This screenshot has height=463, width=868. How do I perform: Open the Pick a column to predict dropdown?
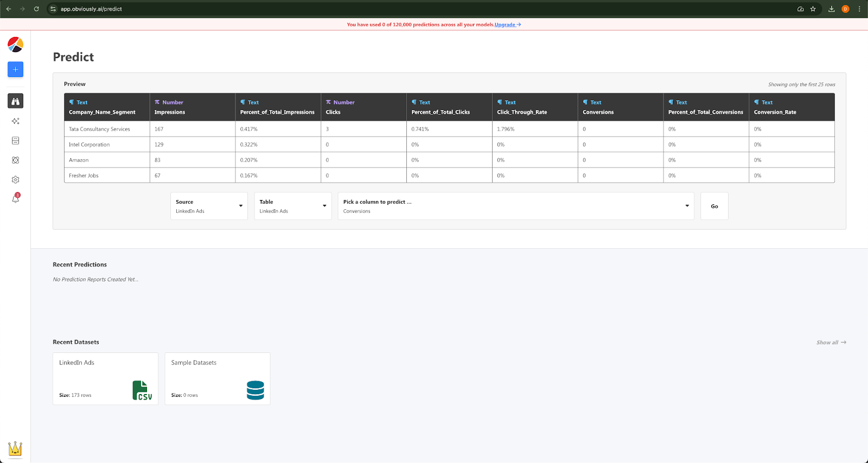point(516,206)
